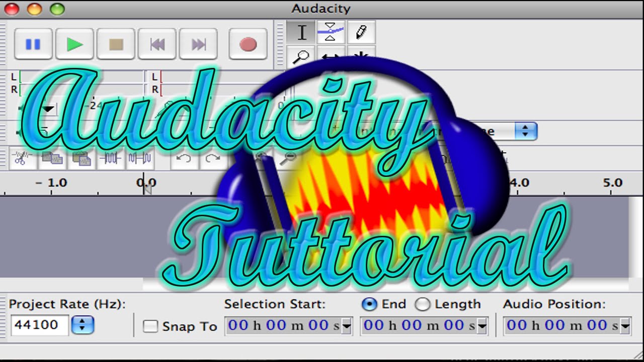This screenshot has height=362, width=644.
Task: Trim audio outside the selection
Action: (110, 159)
